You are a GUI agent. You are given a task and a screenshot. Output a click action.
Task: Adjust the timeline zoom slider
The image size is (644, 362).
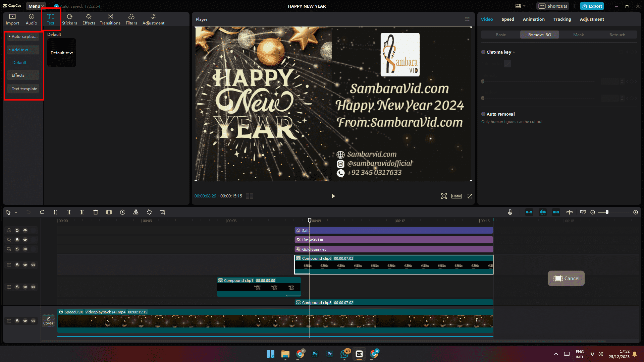pos(607,212)
